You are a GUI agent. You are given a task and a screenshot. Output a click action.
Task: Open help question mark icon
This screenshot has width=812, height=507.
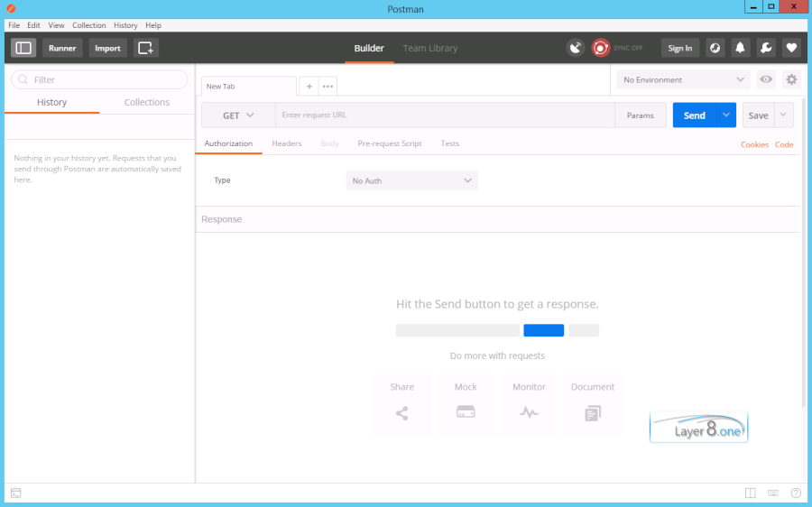click(x=796, y=493)
